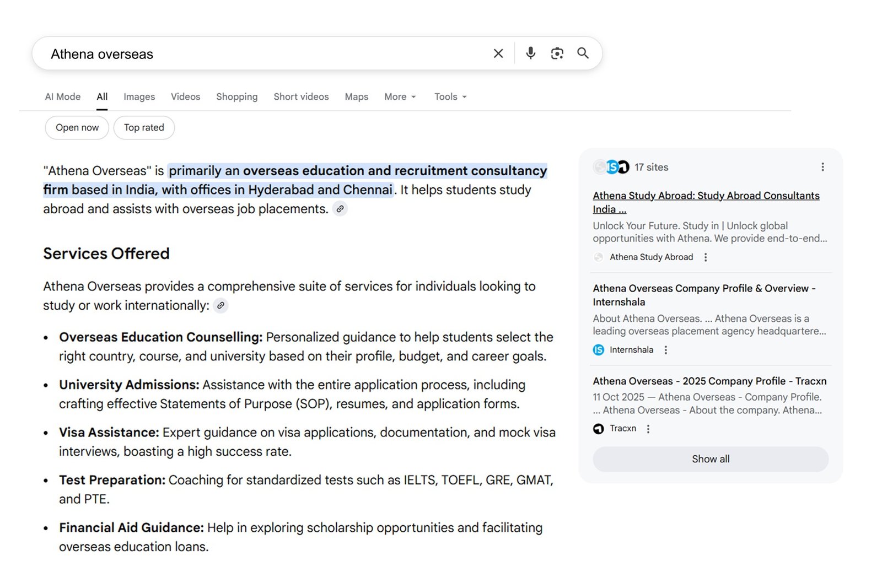Clear the search query with the X icon
Image resolution: width=882 pixels, height=588 pixels.
pyautogui.click(x=498, y=53)
